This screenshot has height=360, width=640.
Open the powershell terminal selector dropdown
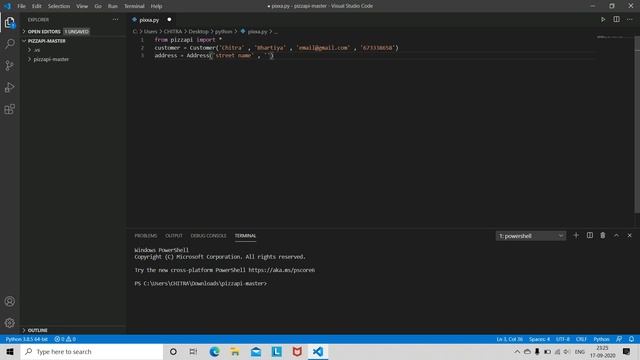pos(531,236)
